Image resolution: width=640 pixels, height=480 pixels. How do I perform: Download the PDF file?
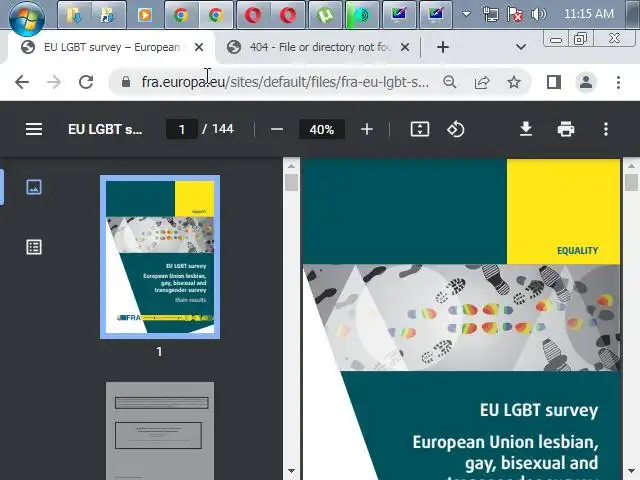tap(526, 129)
